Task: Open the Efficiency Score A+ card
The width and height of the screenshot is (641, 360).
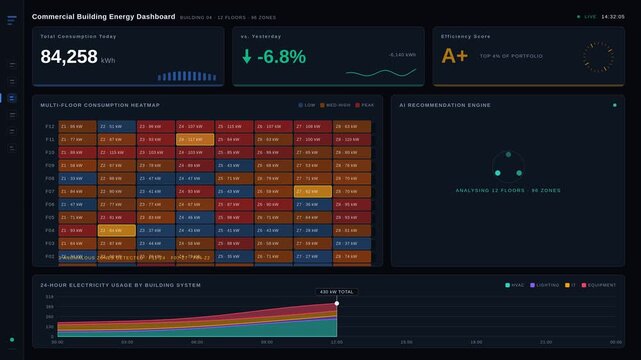Action: 529,56
